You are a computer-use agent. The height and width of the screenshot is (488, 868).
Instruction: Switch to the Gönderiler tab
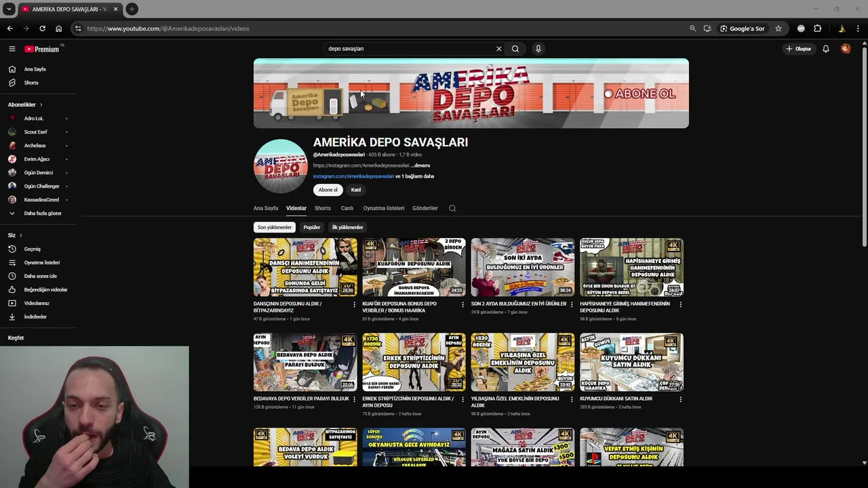pos(425,208)
